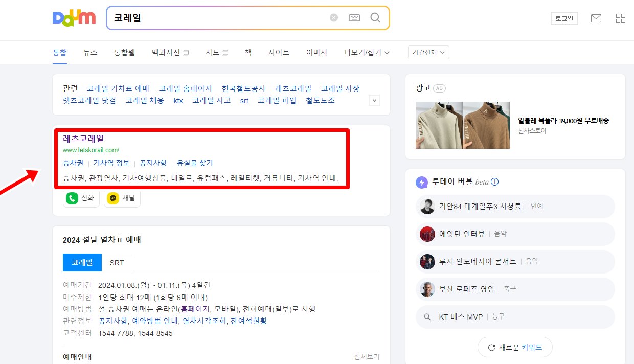This screenshot has height=364, width=634.
Task: Open the Daum logo homepage
Action: tap(74, 18)
